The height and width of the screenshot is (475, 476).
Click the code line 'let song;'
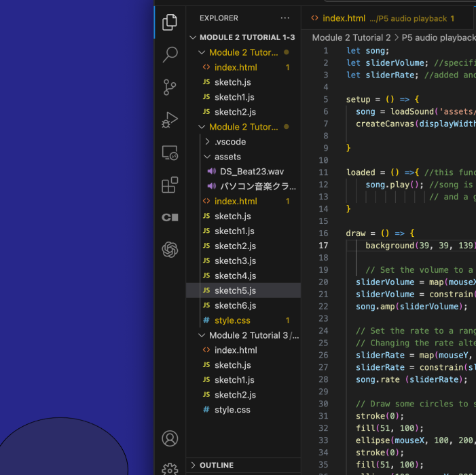(367, 51)
